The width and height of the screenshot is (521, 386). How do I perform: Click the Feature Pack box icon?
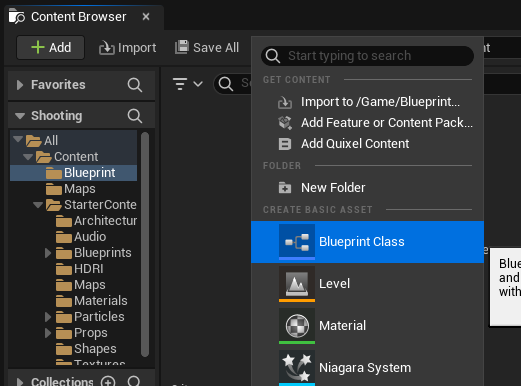pyautogui.click(x=285, y=123)
